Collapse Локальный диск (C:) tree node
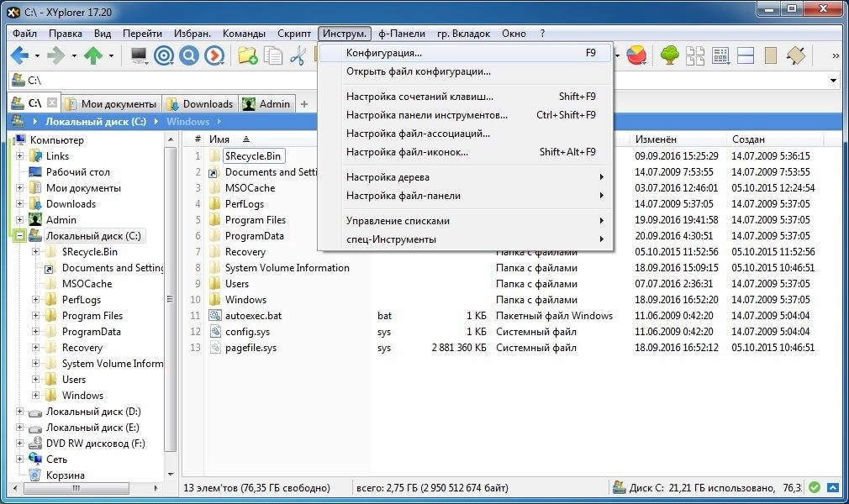Screen dimensions: 849x504 [x=19, y=235]
